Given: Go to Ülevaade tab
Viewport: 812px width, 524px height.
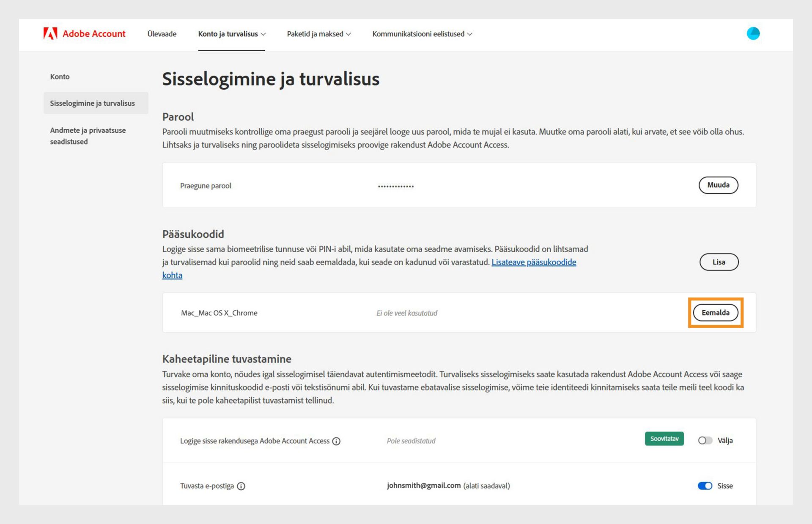Looking at the screenshot, I should click(162, 34).
